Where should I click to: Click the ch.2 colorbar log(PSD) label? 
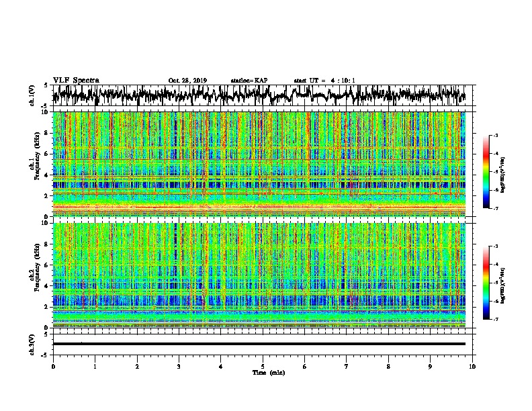[503, 285]
